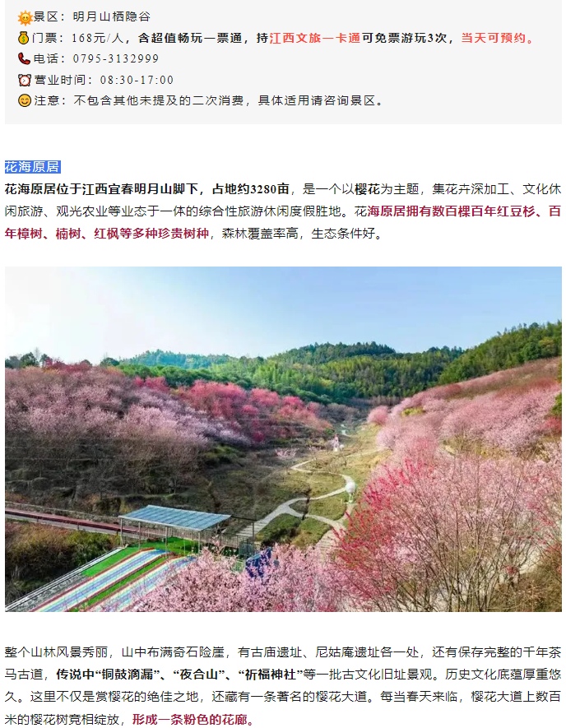Click phone number 0795-3132999
This screenshot has width=566, height=728.
116,58
